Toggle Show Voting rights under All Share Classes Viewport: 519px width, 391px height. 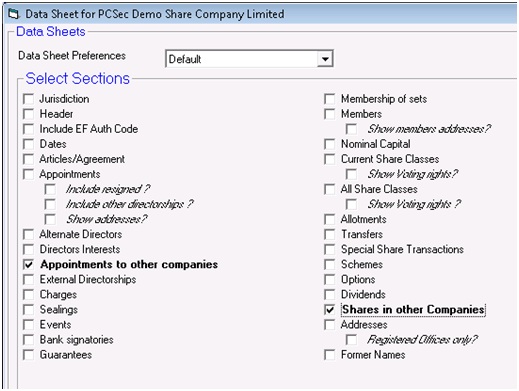coord(351,204)
